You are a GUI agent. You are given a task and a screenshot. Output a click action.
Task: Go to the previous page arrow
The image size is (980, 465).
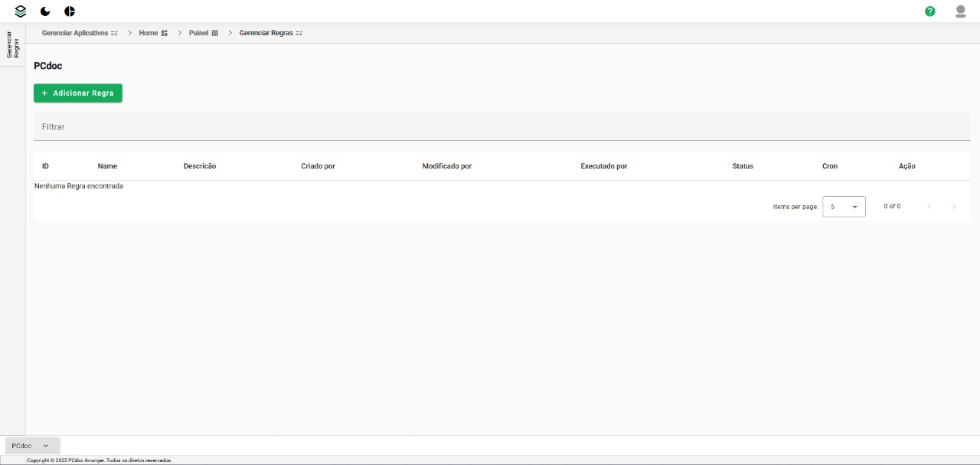929,207
